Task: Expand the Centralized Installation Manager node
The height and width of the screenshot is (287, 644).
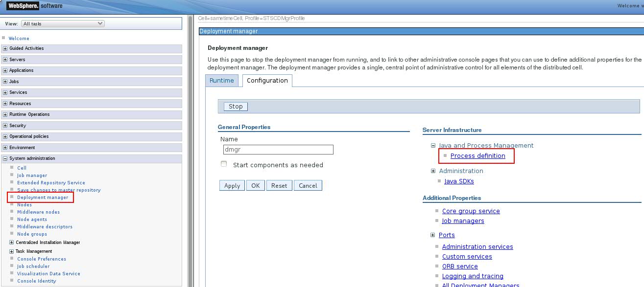Action: pyautogui.click(x=12, y=243)
